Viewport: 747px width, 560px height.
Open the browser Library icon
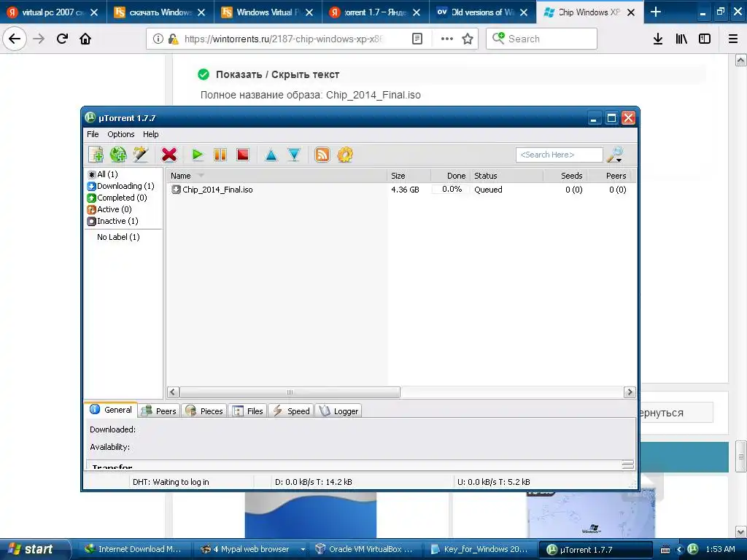click(681, 39)
